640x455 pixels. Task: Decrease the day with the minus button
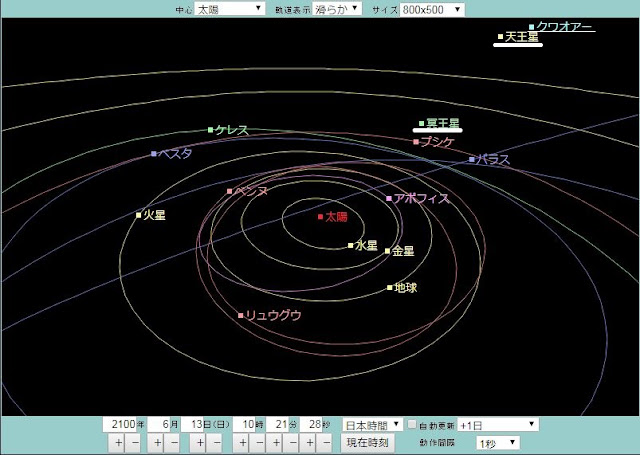216,443
